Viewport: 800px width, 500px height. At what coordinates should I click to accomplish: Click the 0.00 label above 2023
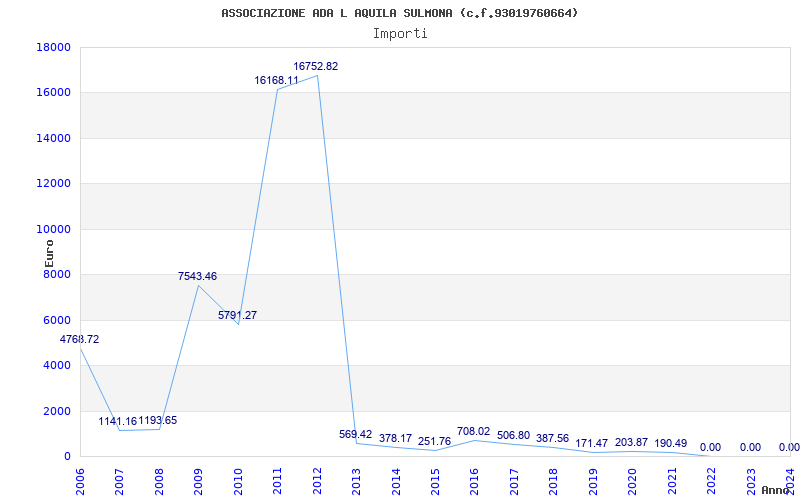tap(750, 447)
